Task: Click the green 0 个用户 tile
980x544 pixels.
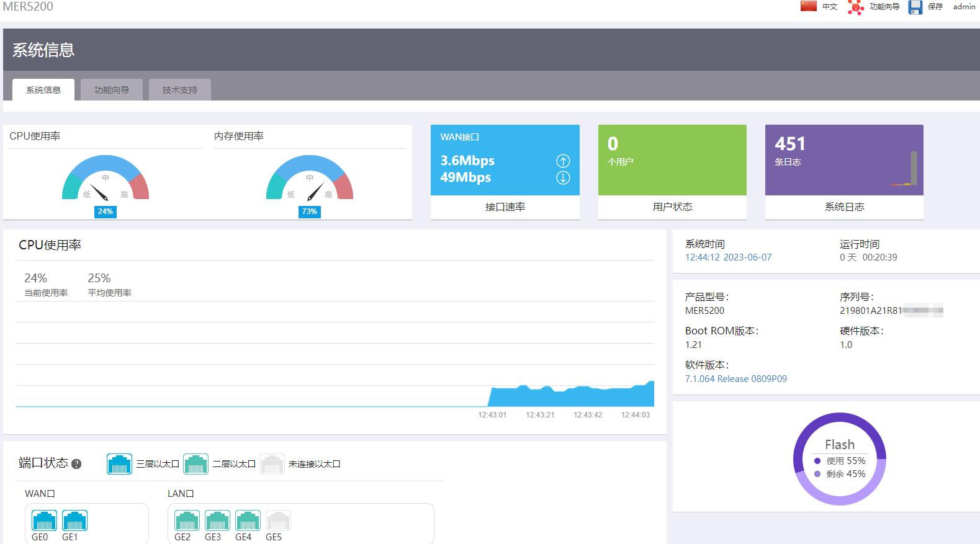Action: [672, 160]
